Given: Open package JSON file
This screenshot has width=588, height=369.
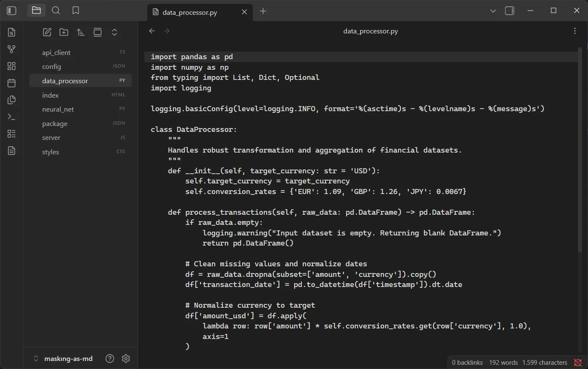Looking at the screenshot, I should pyautogui.click(x=81, y=123).
